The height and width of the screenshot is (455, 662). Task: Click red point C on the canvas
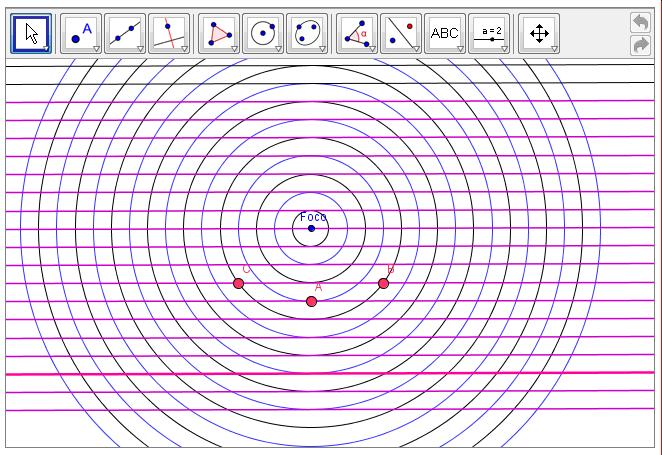[x=238, y=284]
